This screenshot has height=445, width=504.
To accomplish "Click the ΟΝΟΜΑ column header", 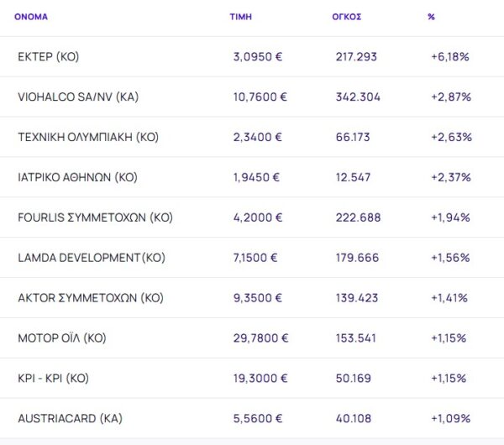I will (31, 17).
